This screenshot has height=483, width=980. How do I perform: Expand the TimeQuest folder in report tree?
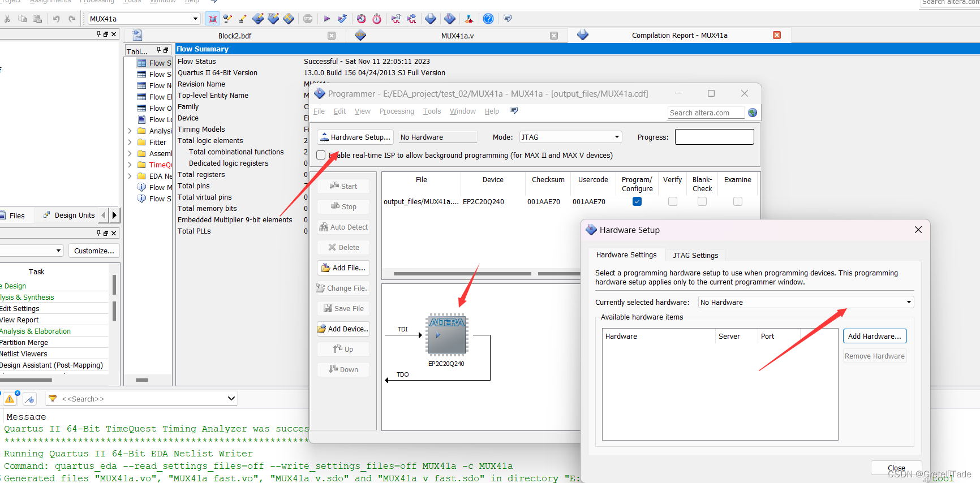click(130, 165)
